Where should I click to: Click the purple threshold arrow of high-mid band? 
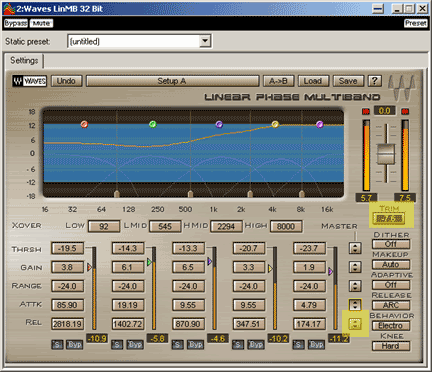(209, 261)
